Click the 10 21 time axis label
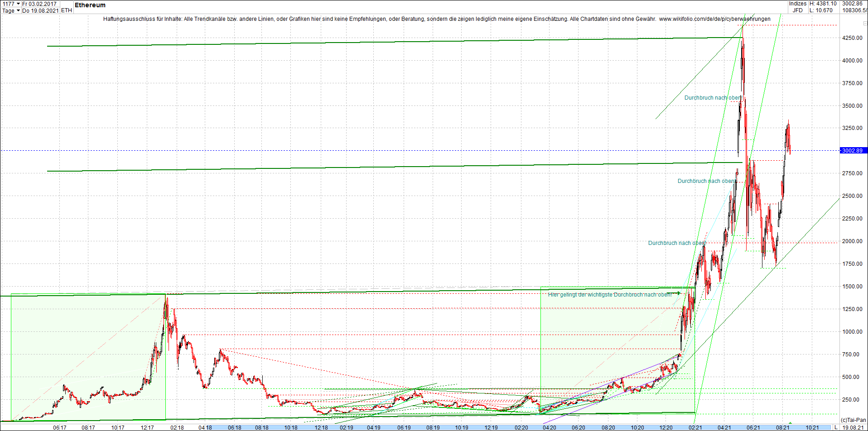Viewport: 868px width, 431px height. tap(812, 427)
